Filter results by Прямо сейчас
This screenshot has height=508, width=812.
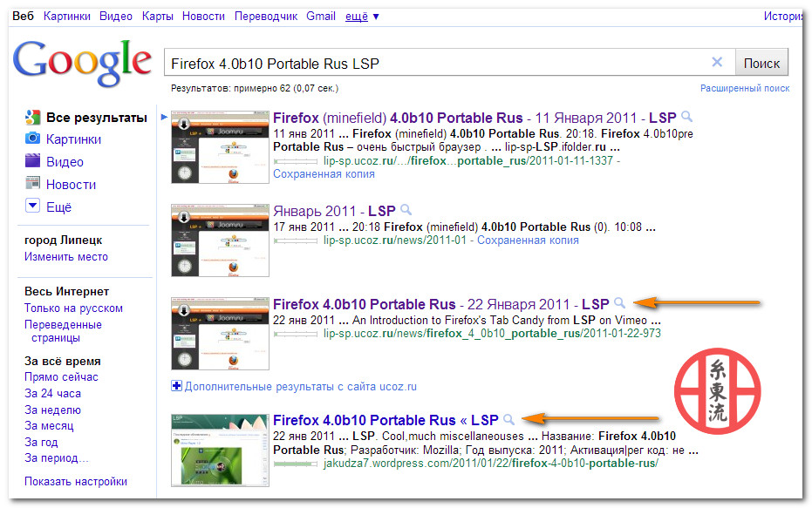tap(61, 377)
